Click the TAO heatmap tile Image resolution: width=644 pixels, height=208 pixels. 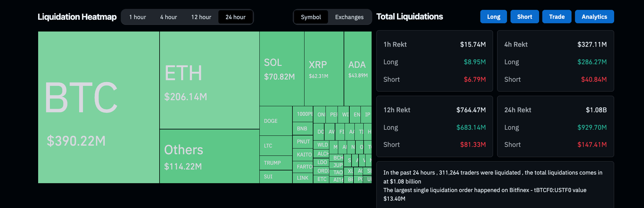pos(336,172)
